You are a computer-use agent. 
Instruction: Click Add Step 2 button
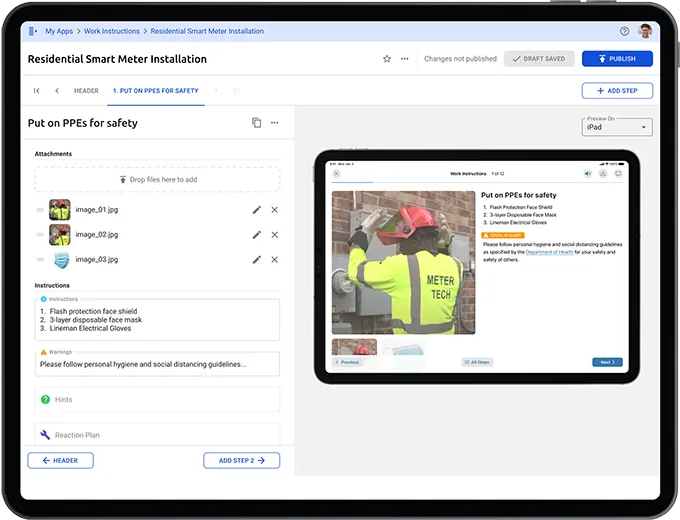[x=242, y=461]
